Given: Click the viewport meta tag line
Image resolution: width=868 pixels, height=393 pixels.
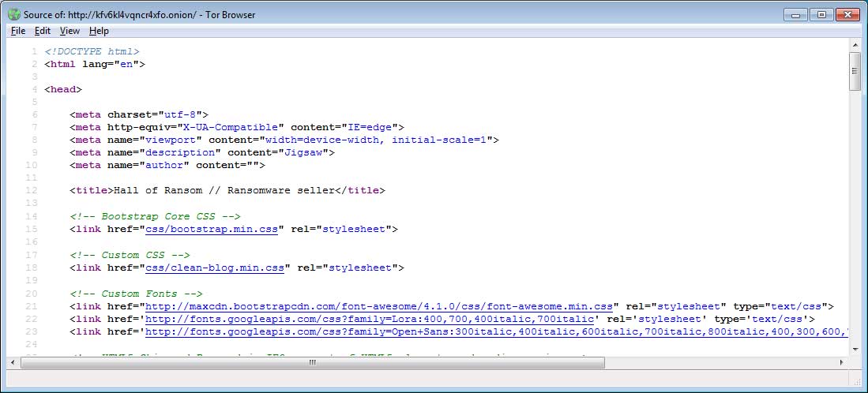Looking at the screenshot, I should (x=284, y=140).
